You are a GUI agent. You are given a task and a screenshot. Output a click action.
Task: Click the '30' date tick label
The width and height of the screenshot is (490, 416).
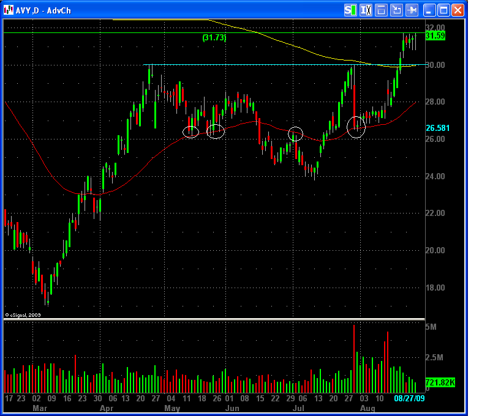pos(98,398)
